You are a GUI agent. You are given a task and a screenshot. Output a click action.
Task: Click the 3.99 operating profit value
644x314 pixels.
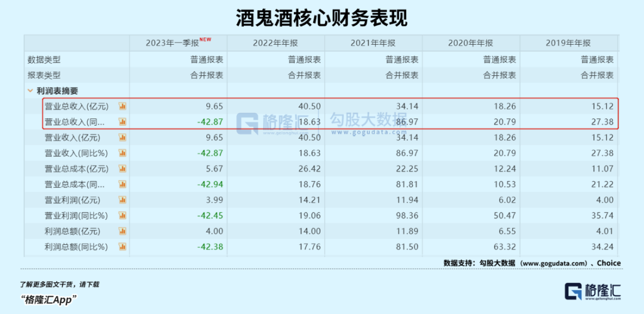(x=215, y=200)
